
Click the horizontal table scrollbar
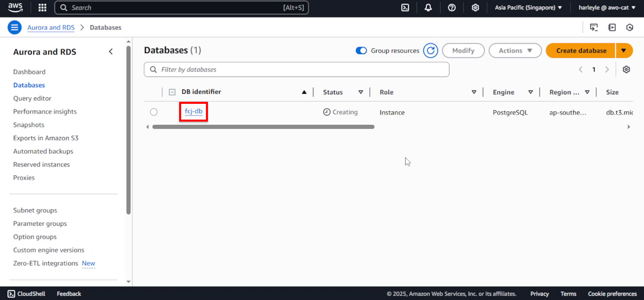pos(263,127)
